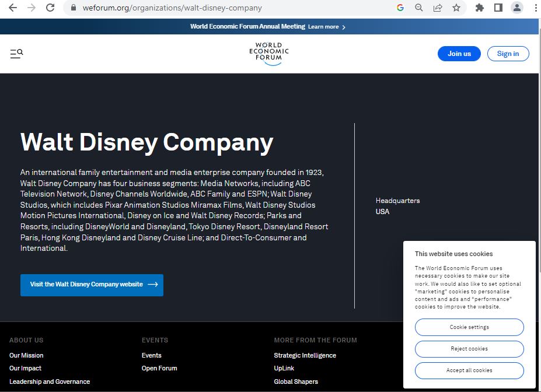Toggle the browser side panel
The height and width of the screenshot is (392, 541).
pyautogui.click(x=498, y=8)
